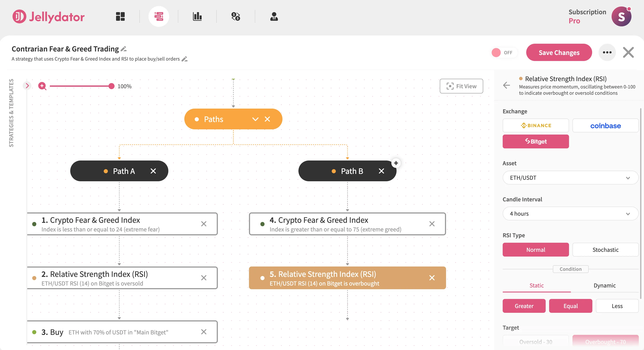
Task: Click the Contrarian Fear & Greed Trading title
Action: [65, 49]
